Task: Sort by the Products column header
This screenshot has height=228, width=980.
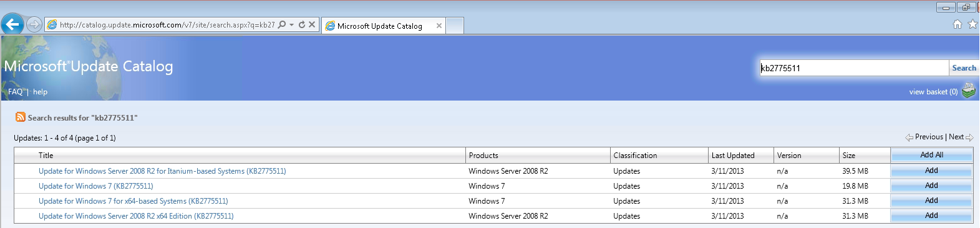Action: (x=483, y=156)
